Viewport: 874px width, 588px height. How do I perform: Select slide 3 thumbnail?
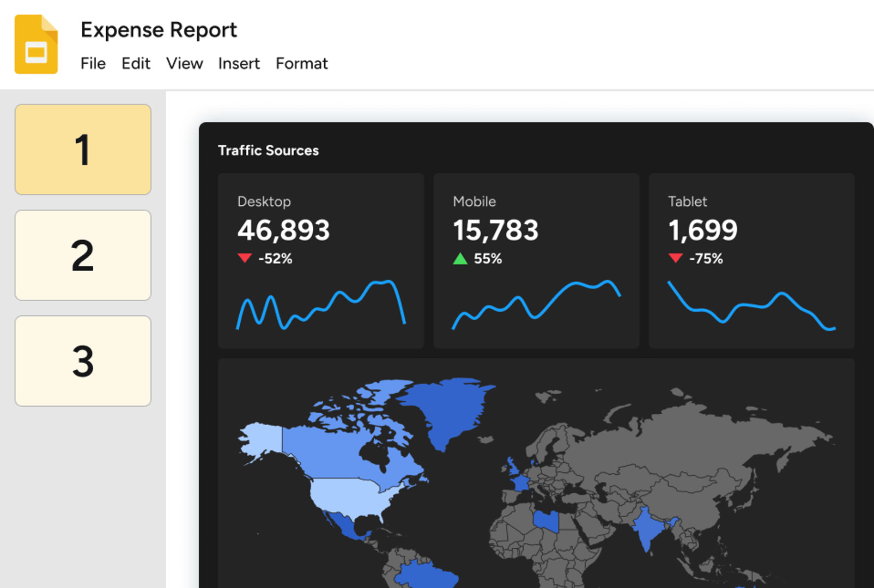pos(83,361)
